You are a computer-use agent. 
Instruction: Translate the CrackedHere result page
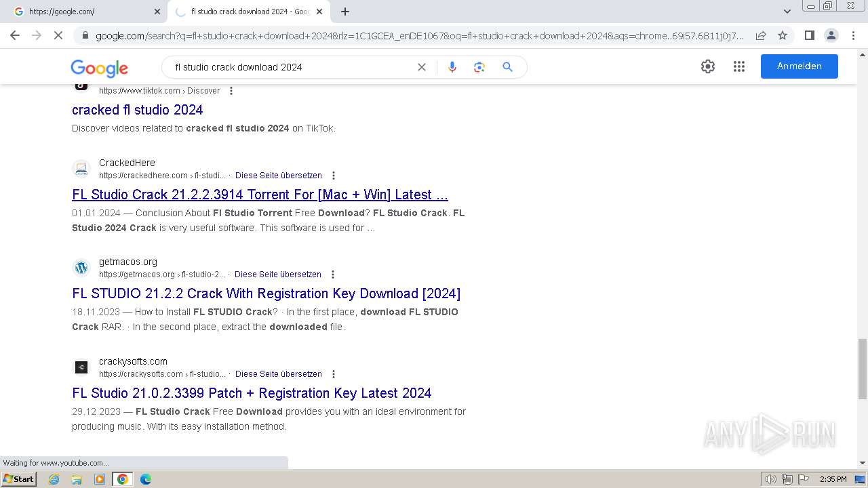[279, 176]
